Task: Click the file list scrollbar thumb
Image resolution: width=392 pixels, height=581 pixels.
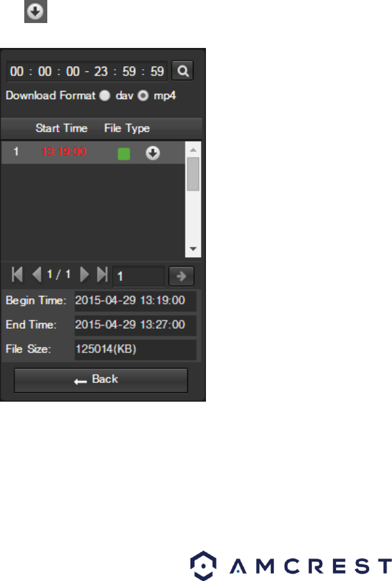Action: 193,174
